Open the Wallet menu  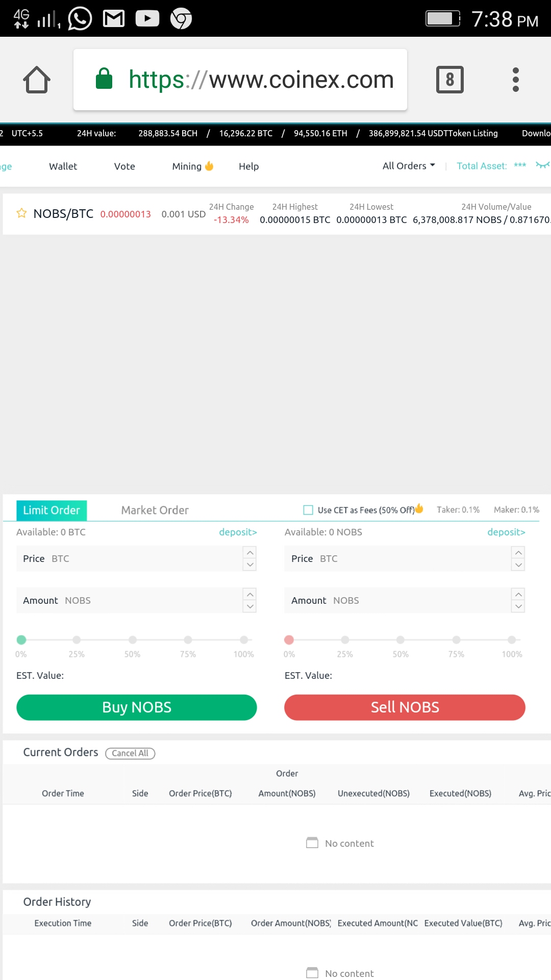pos(63,166)
